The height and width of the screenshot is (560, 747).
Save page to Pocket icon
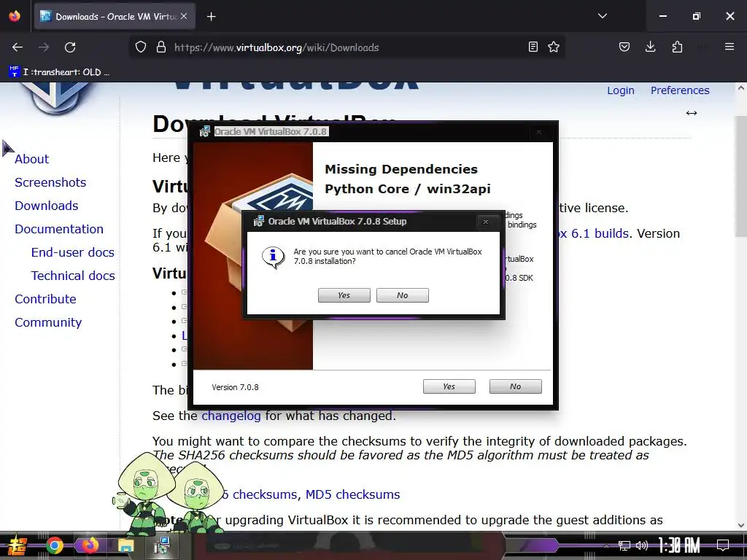coord(624,47)
